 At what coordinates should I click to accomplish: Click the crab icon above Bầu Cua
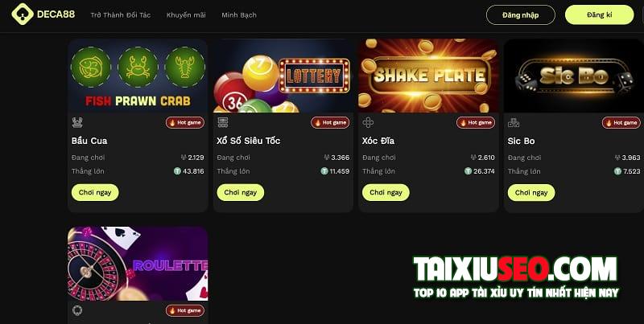77,122
